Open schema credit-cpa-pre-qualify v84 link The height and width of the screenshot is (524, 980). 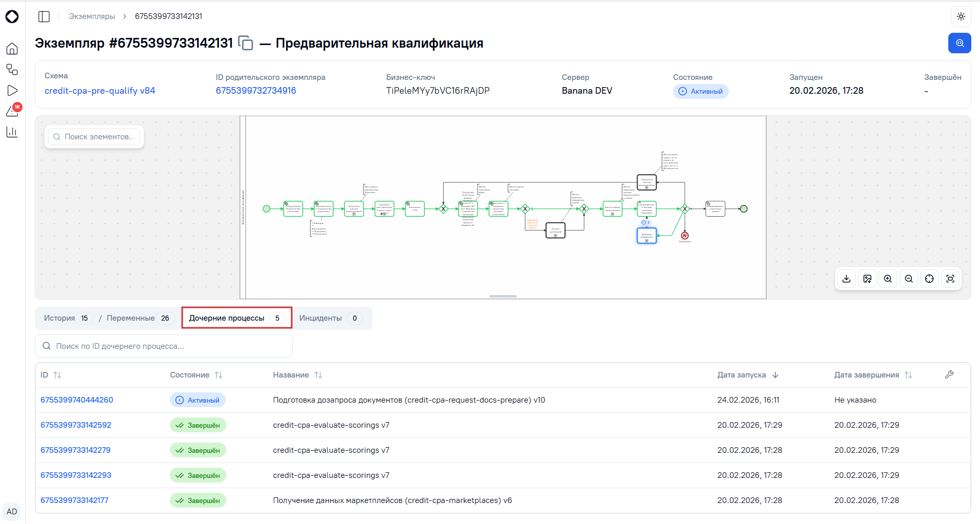(x=100, y=91)
